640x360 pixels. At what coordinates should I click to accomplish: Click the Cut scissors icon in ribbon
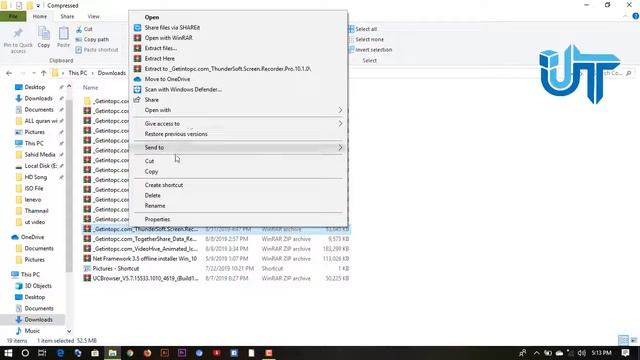coord(79,29)
